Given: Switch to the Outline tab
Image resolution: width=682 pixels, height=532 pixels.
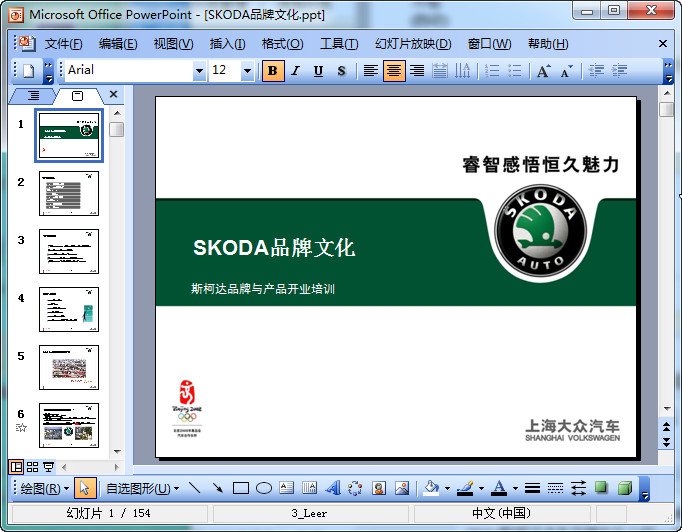Looking at the screenshot, I should [33, 95].
